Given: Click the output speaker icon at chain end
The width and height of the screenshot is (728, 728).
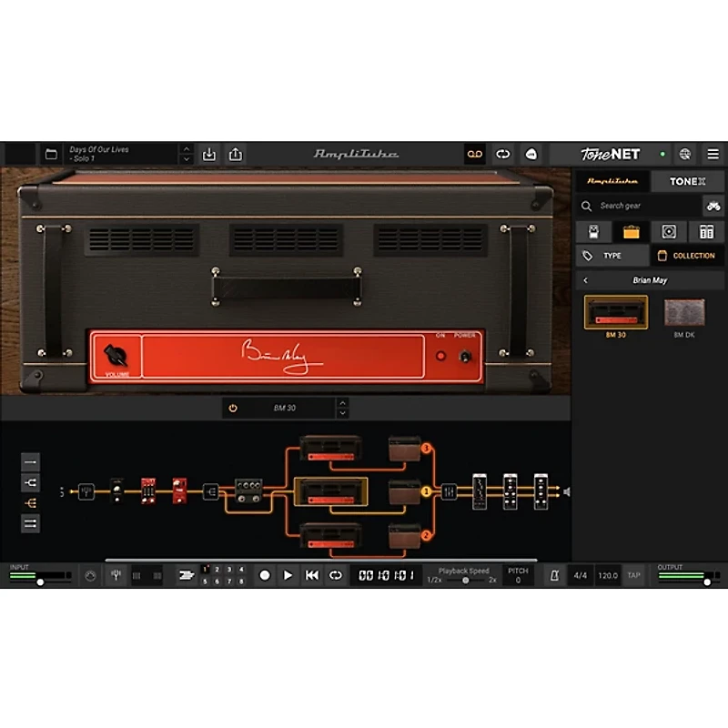Looking at the screenshot, I should 566,491.
